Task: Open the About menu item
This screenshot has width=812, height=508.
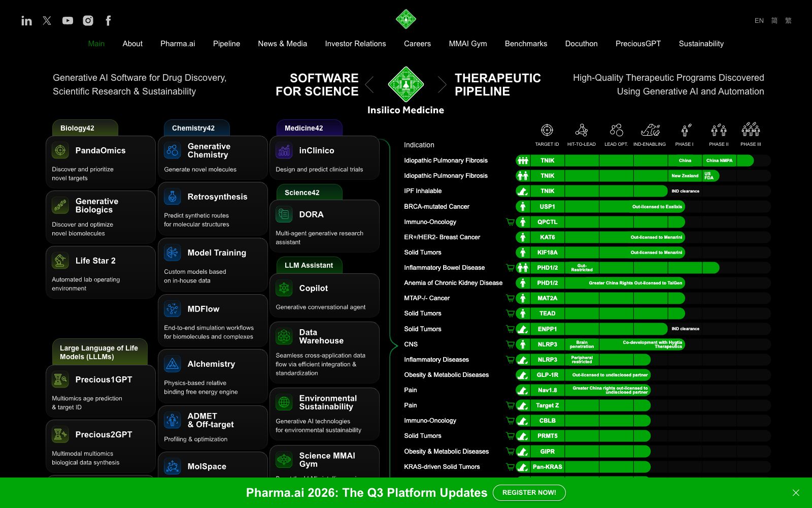Action: pos(132,44)
